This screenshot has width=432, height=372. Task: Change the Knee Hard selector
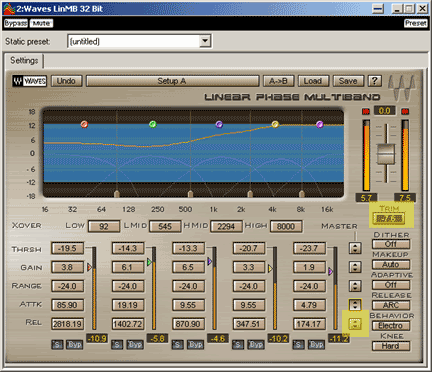(391, 346)
